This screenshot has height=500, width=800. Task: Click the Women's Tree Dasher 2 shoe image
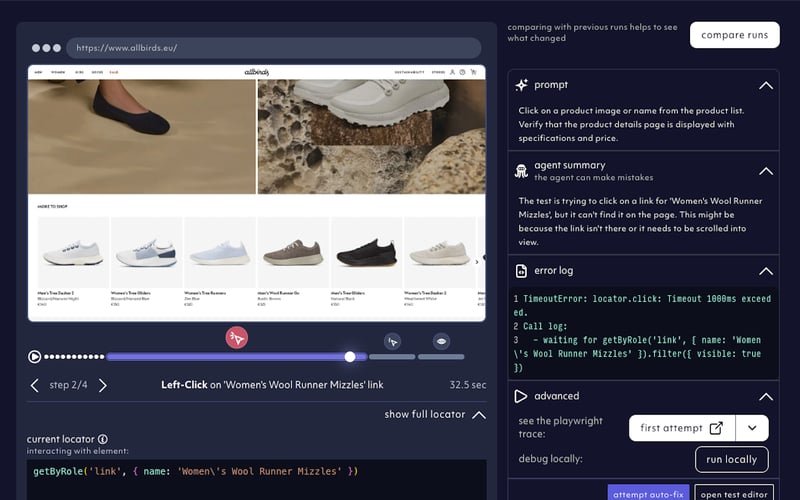click(440, 253)
